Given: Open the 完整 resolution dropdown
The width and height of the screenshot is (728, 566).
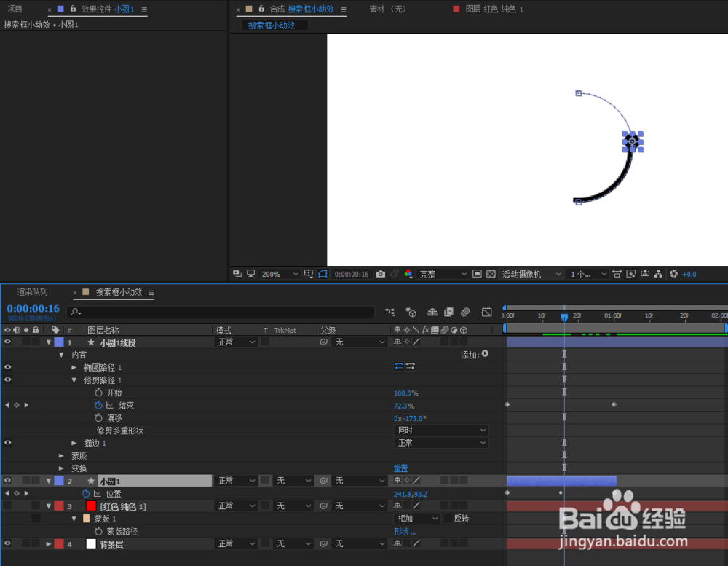Looking at the screenshot, I should 443,274.
